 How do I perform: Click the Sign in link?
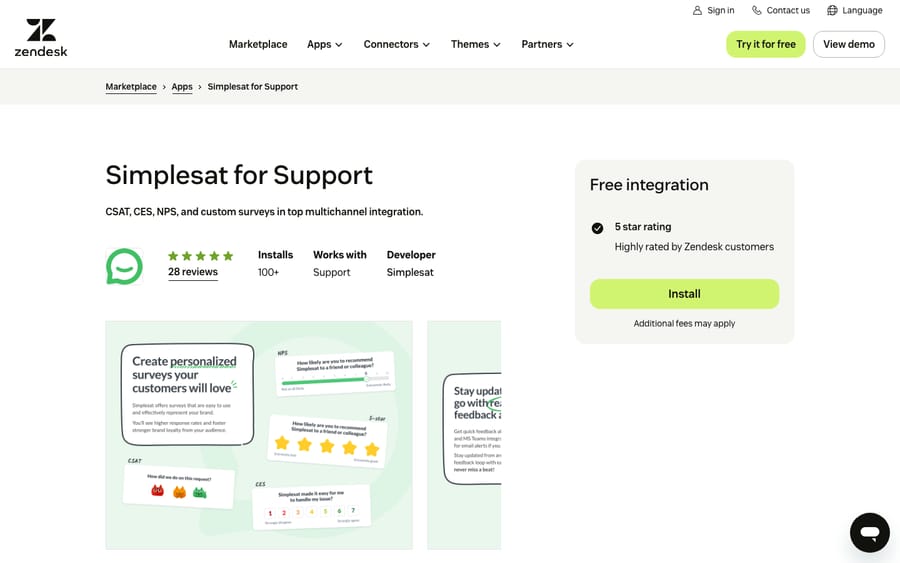click(713, 10)
